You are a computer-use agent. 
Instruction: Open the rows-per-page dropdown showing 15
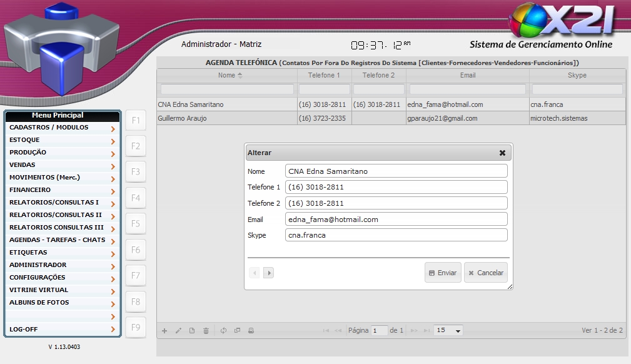coord(448,330)
